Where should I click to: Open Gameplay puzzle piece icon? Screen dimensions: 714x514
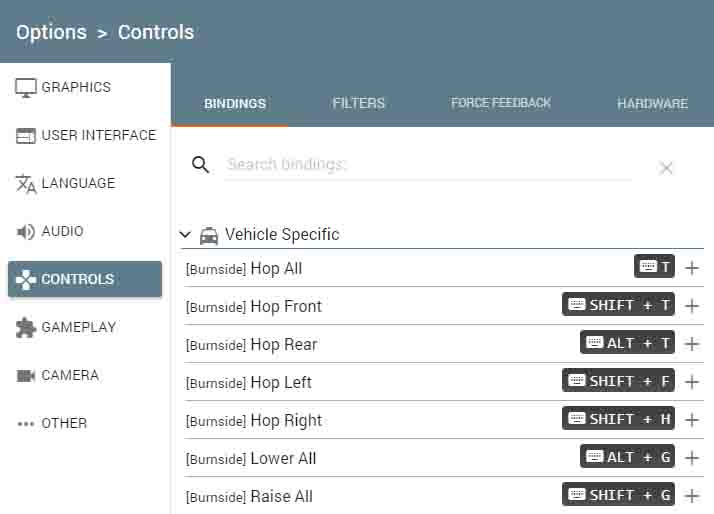coord(26,328)
